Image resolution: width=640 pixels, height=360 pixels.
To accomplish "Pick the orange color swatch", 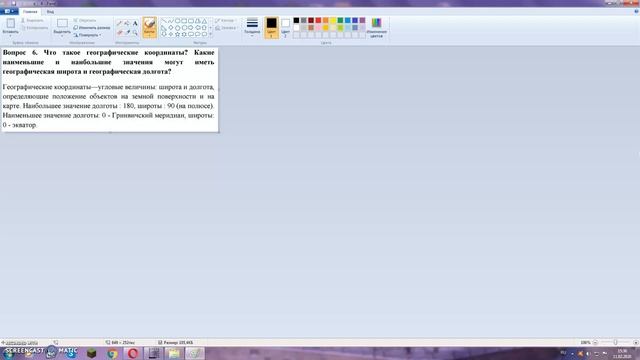I will (x=326, y=20).
